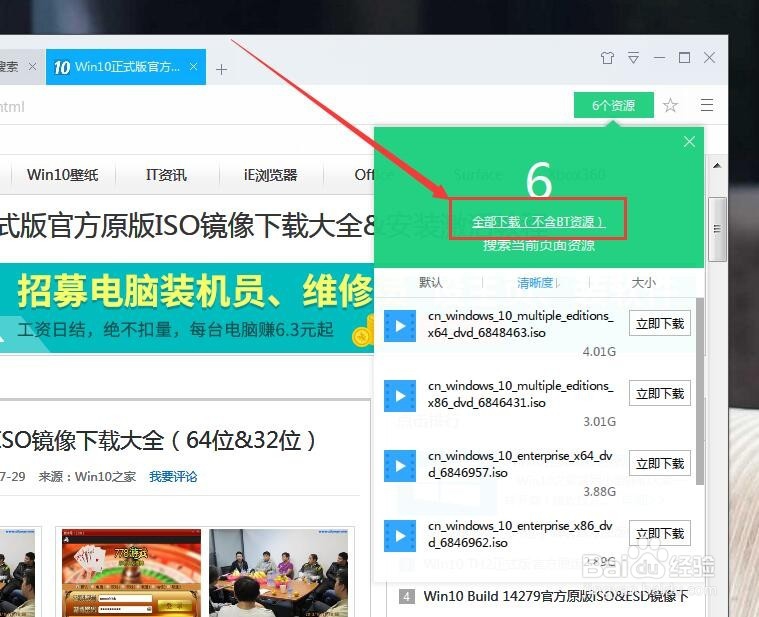Click the page scrollbar up arrow
759x617 pixels.
tap(717, 166)
